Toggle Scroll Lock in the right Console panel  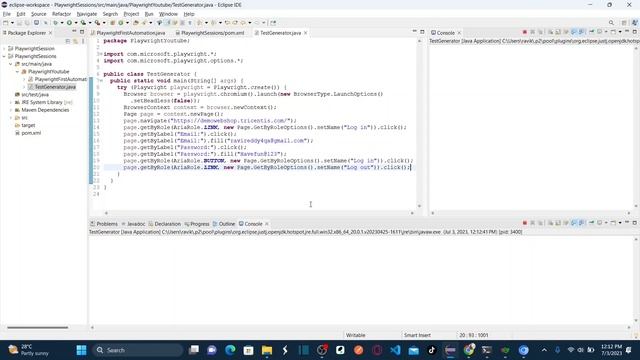(x=558, y=32)
